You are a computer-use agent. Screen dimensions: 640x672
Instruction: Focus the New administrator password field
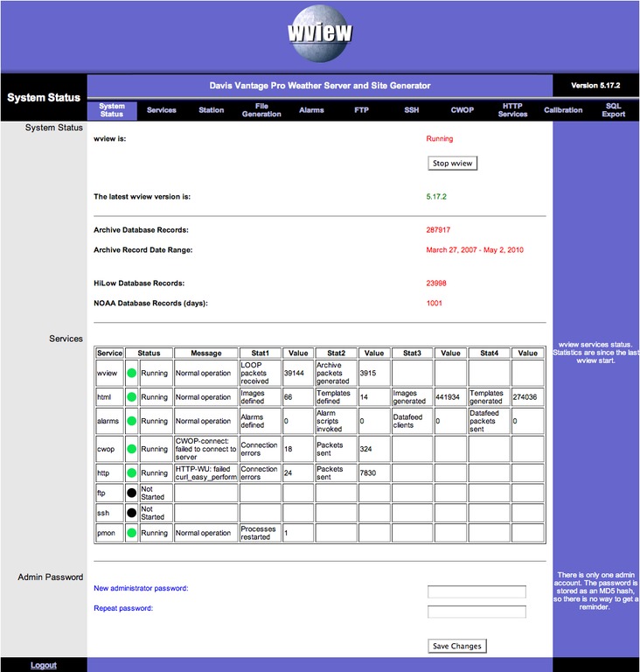pos(477,591)
